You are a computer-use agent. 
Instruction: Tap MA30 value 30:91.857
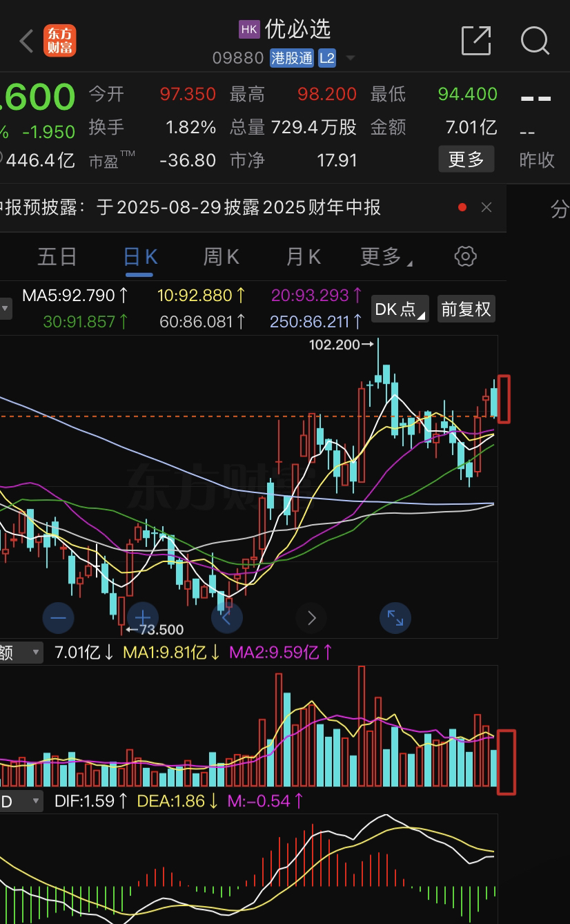pyautogui.click(x=86, y=321)
